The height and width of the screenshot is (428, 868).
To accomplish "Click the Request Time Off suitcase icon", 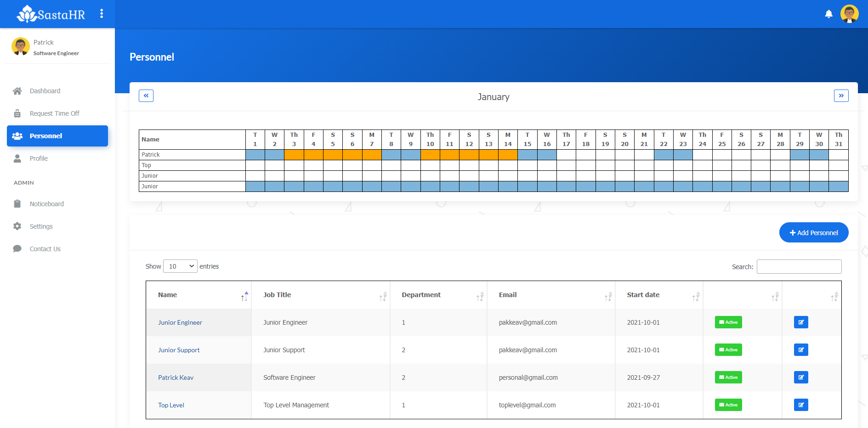I will pyautogui.click(x=17, y=113).
